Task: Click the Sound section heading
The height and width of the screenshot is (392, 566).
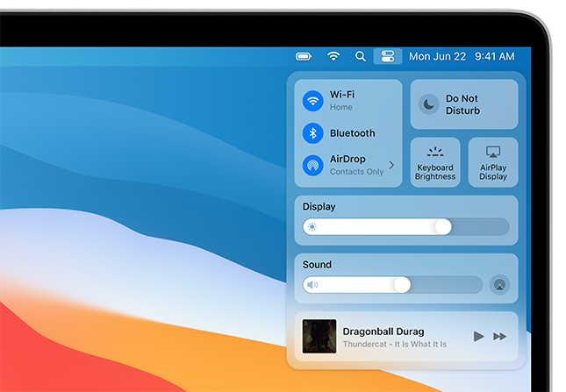Action: 317,265
